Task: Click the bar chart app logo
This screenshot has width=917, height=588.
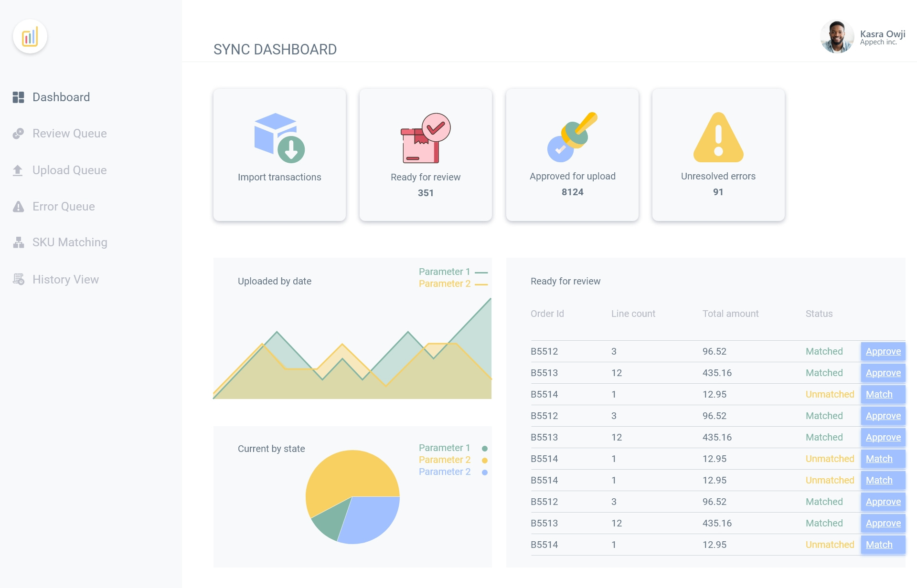Action: click(x=30, y=37)
